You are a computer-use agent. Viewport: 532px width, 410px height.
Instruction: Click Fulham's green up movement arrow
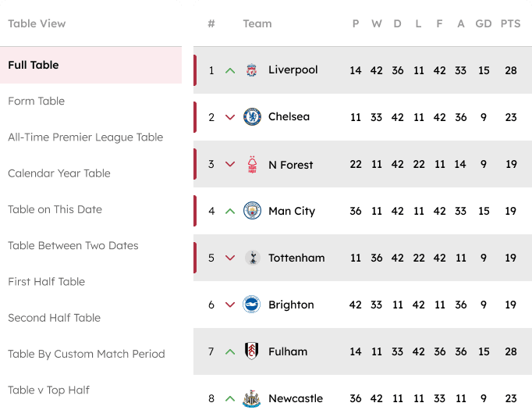click(230, 351)
